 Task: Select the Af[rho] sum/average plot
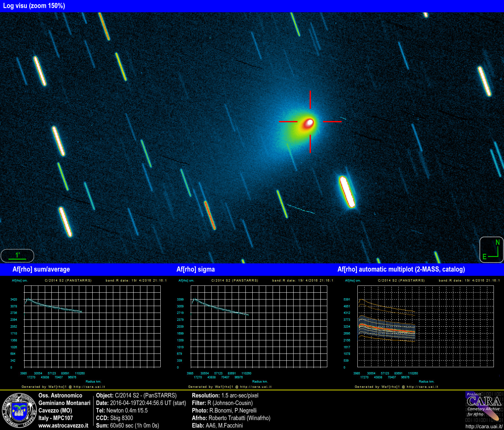92,326
